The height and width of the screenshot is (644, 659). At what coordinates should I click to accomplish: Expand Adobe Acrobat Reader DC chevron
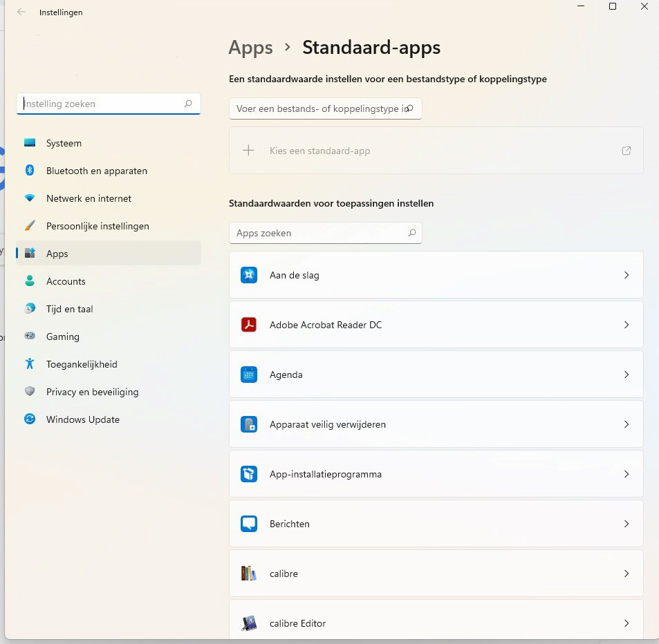pyautogui.click(x=626, y=325)
